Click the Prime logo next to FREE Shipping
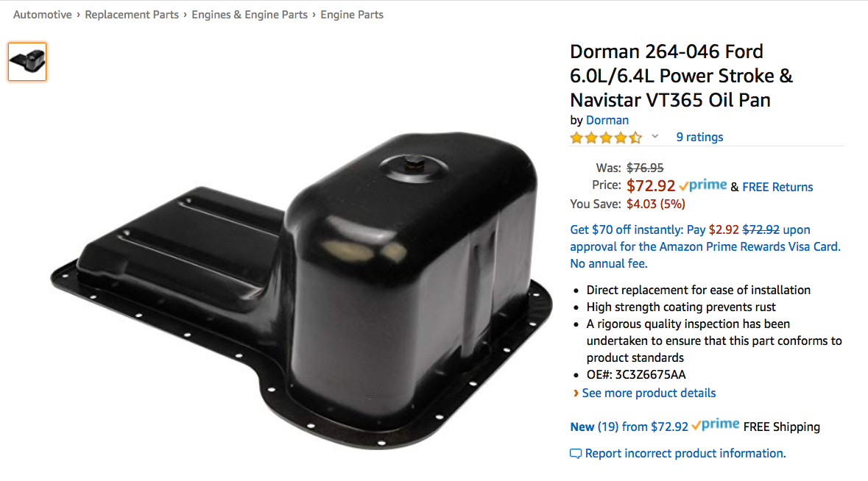The width and height of the screenshot is (868, 481). [x=716, y=424]
